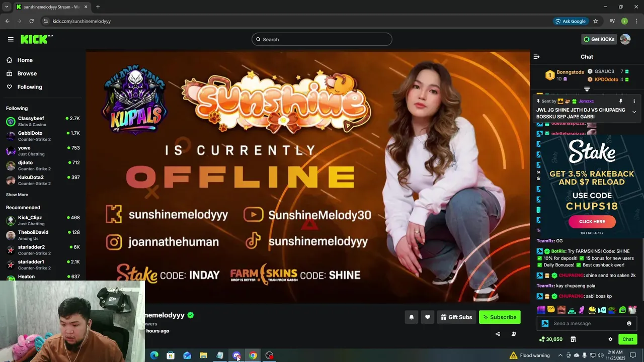Open chat settings gear
This screenshot has width=644, height=362.
610,339
